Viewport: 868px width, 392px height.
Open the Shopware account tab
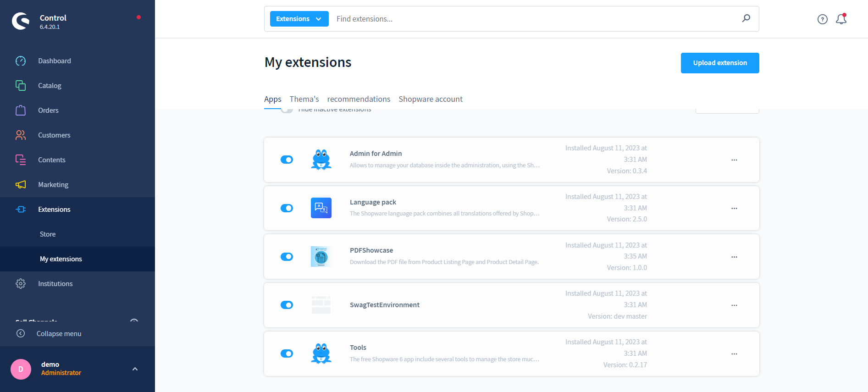431,99
